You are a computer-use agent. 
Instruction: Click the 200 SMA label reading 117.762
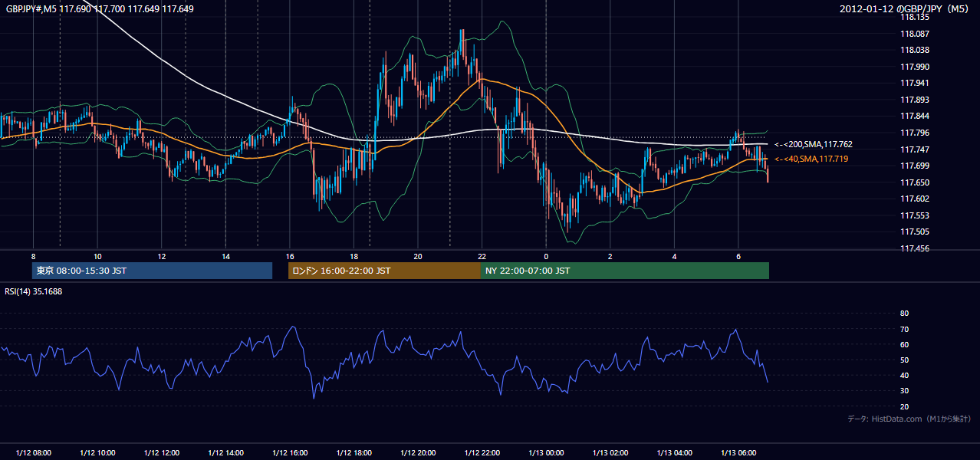813,144
